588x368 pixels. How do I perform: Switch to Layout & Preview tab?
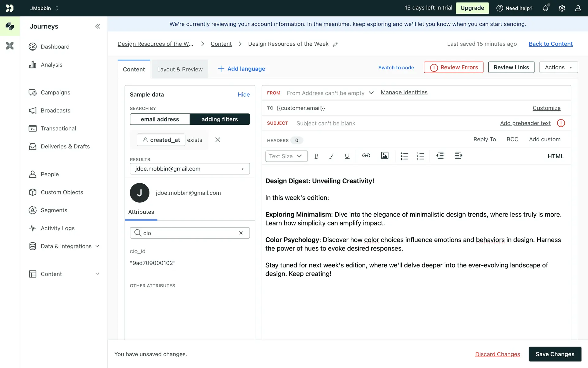pos(180,69)
